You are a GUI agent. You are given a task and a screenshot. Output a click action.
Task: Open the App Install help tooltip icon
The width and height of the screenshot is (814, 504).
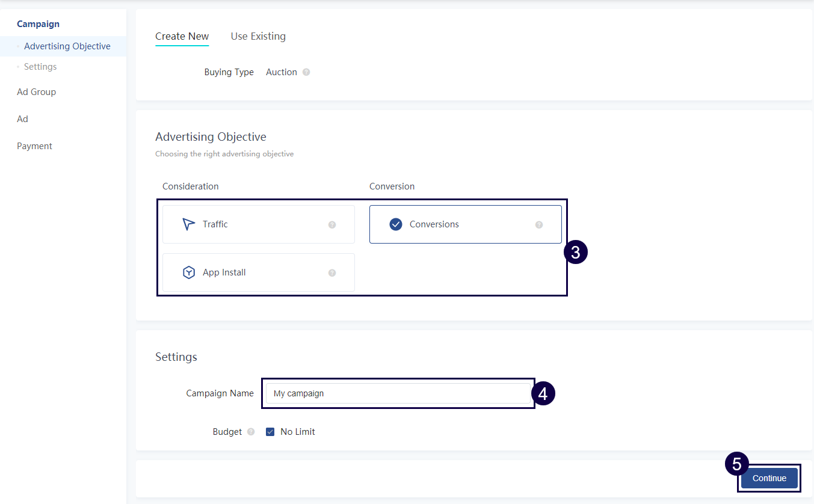pos(332,273)
